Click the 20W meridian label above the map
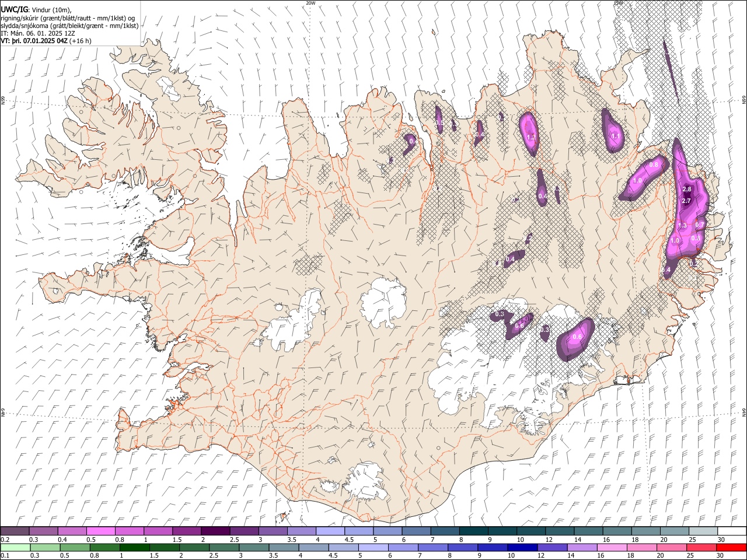Screen dimensions: 747x560 point(311,3)
